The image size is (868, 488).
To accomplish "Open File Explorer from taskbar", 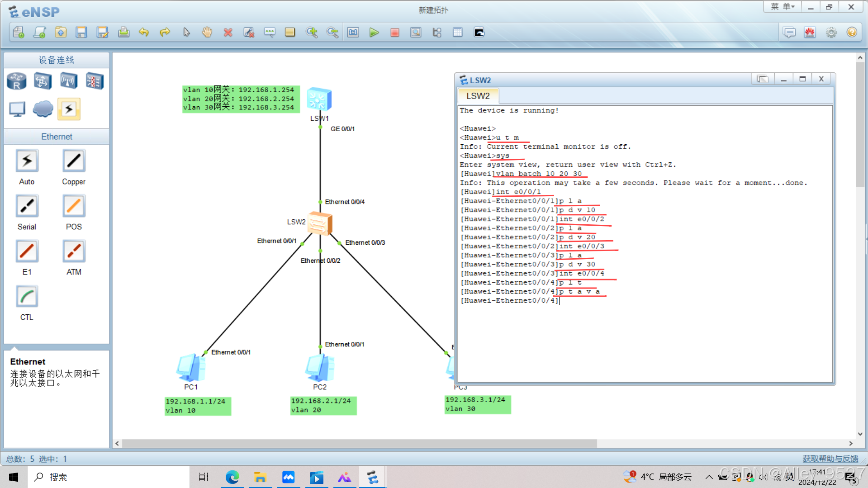I will point(260,477).
